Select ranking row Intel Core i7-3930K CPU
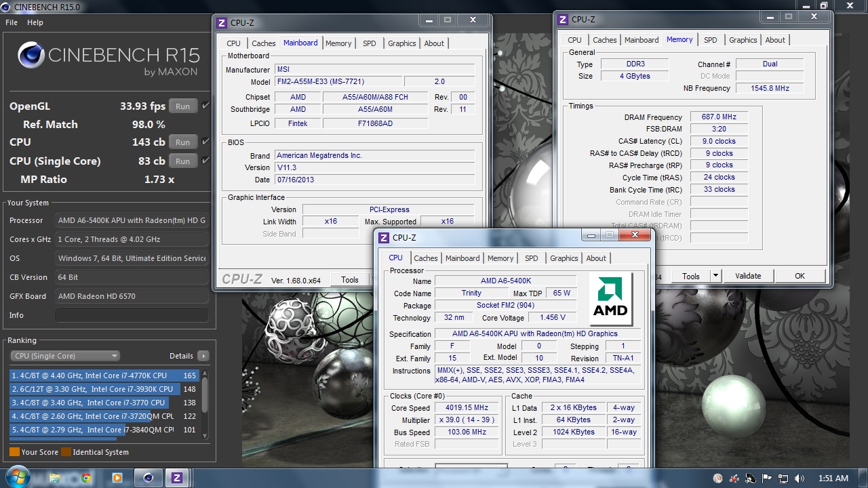The width and height of the screenshot is (868, 488). 104,389
